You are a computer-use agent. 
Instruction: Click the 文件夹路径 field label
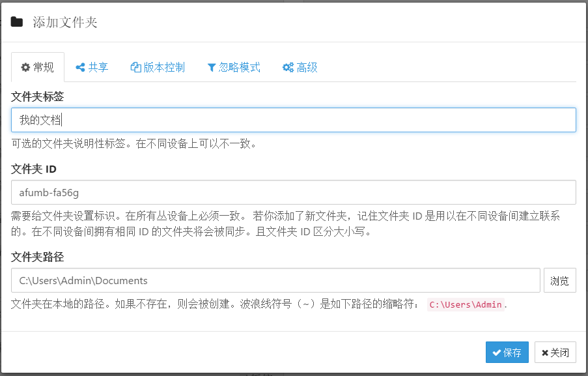38,257
